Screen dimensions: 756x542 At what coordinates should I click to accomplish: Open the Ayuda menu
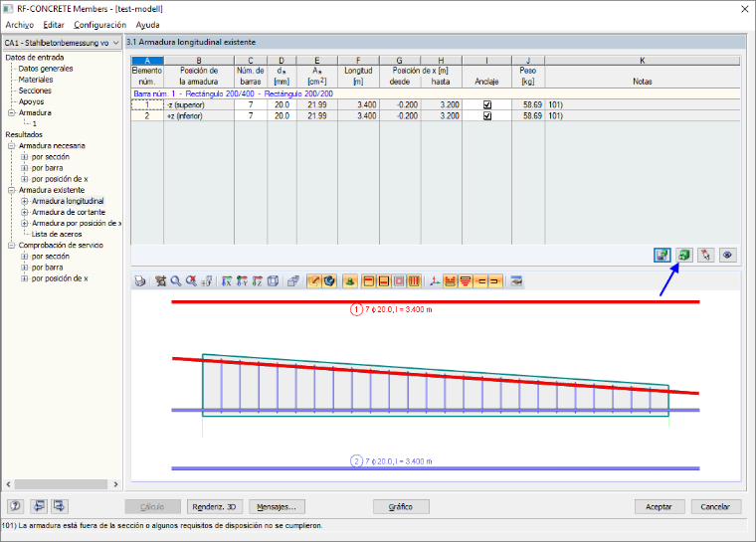[x=147, y=25]
